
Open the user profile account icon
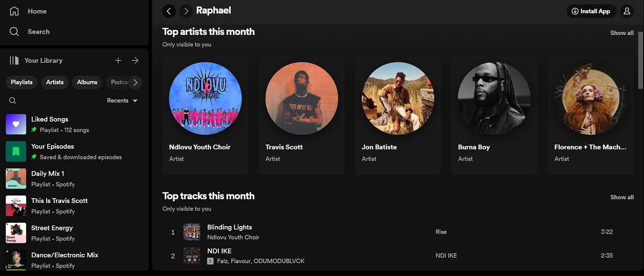tap(627, 11)
